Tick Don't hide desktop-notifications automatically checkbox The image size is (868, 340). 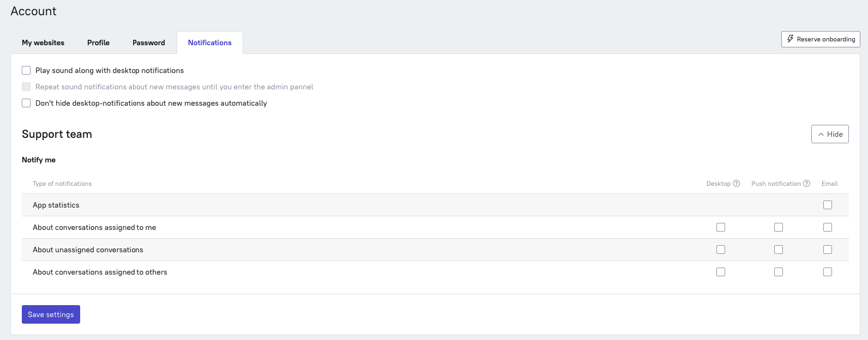26,103
